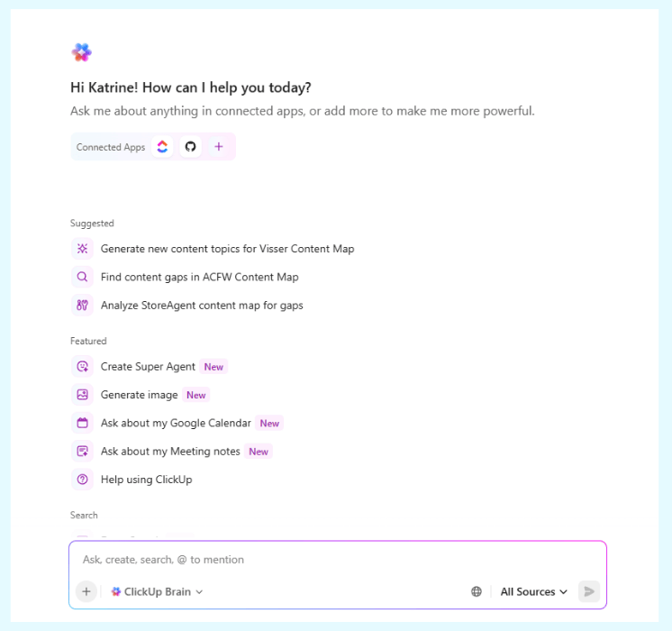Choose Find content gaps in ACFW Content Map

click(199, 277)
